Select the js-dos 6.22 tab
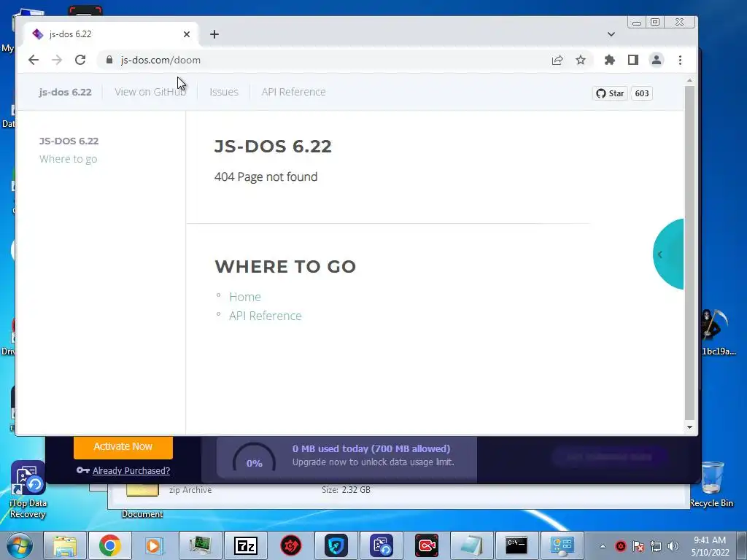747x560 pixels. 111,34
